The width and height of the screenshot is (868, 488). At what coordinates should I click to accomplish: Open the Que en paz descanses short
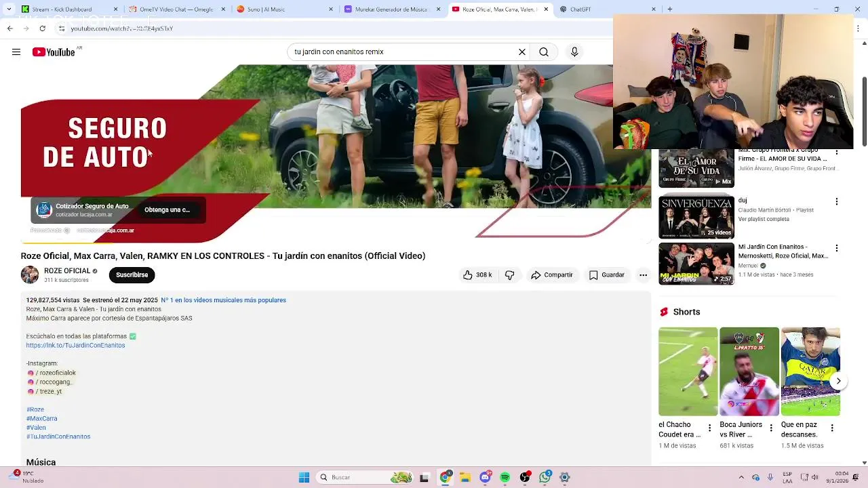coord(810,371)
